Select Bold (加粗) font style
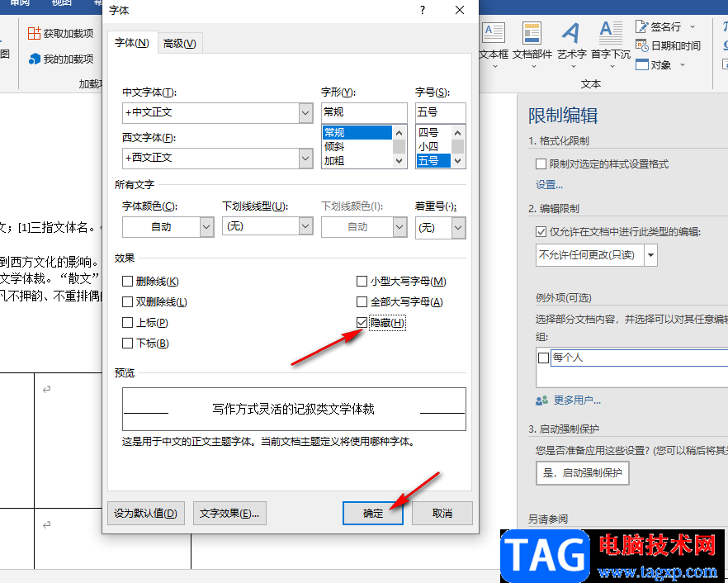 click(x=357, y=161)
